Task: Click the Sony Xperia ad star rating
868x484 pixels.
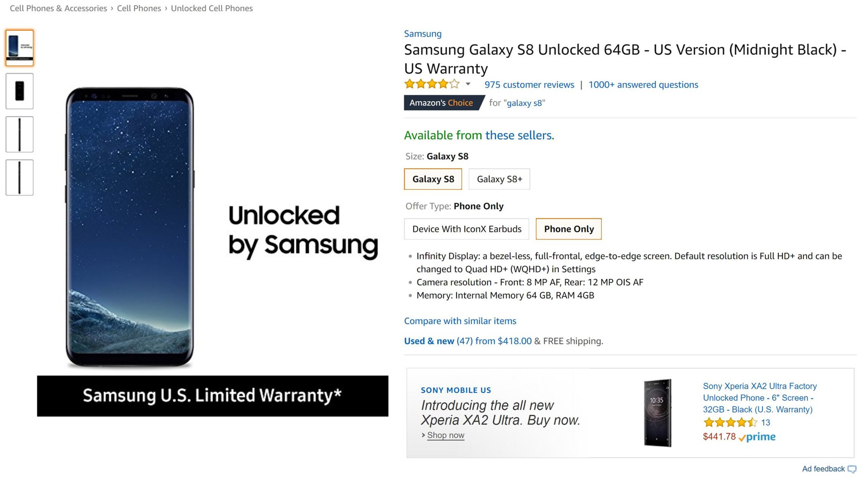Action: [x=730, y=423]
